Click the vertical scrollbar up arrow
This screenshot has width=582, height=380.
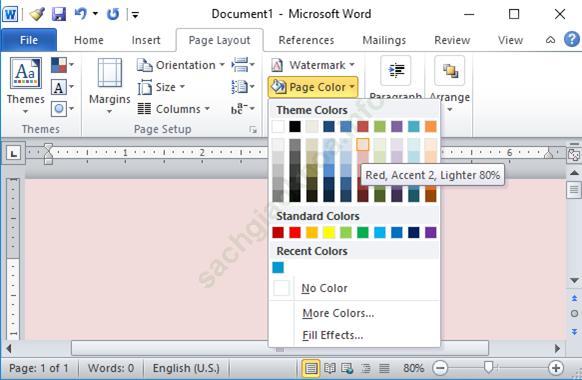pyautogui.click(x=574, y=173)
